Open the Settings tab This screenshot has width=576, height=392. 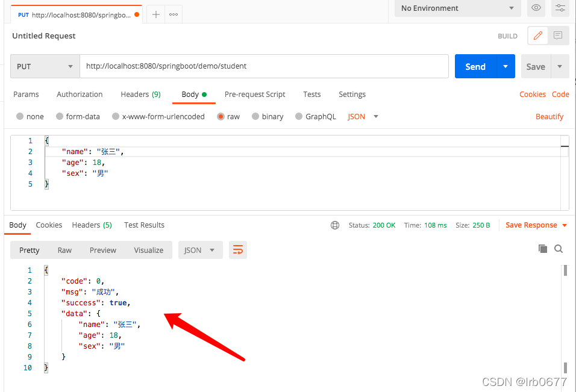(x=352, y=95)
